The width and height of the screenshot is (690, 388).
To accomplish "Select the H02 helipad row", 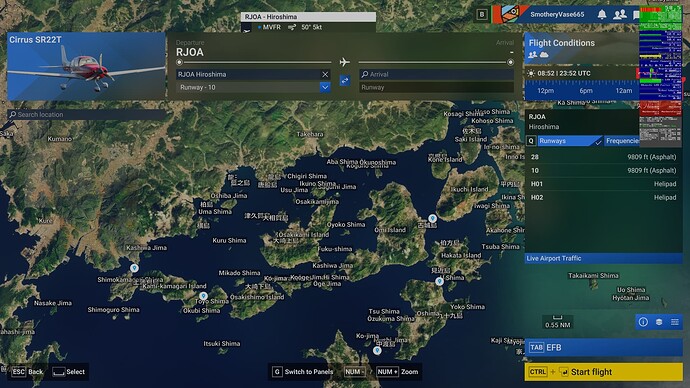I will [603, 198].
